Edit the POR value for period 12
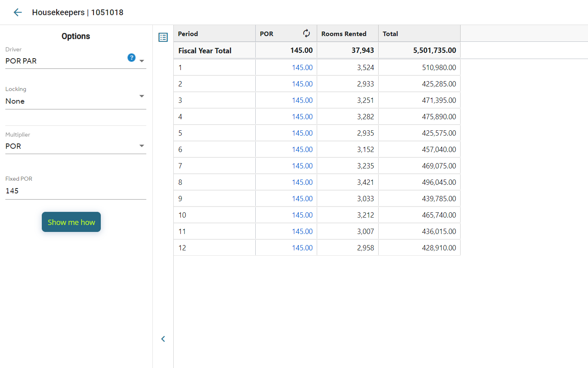Viewport: 588px width, 368px height. [x=302, y=248]
